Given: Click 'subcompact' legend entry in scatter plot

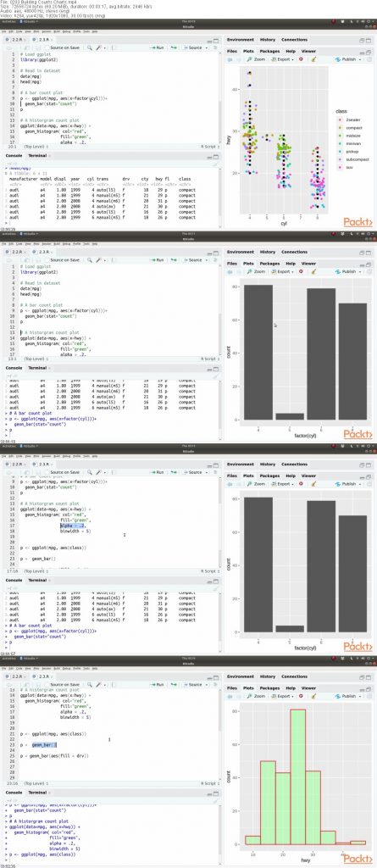Looking at the screenshot, I should 357,159.
